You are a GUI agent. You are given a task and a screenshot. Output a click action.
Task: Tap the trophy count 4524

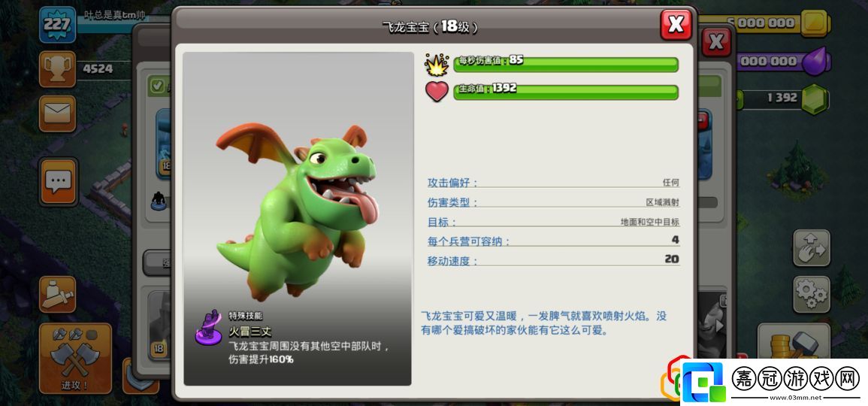pos(98,68)
